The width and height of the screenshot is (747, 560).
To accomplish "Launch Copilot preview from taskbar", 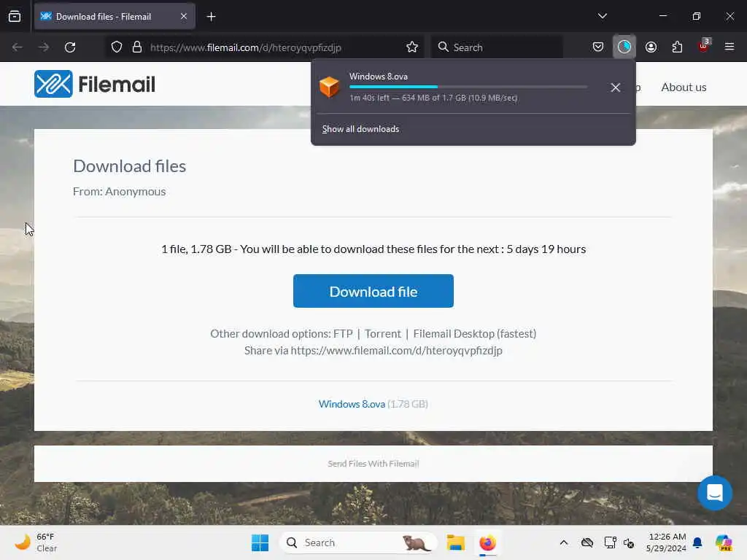I will 724,542.
